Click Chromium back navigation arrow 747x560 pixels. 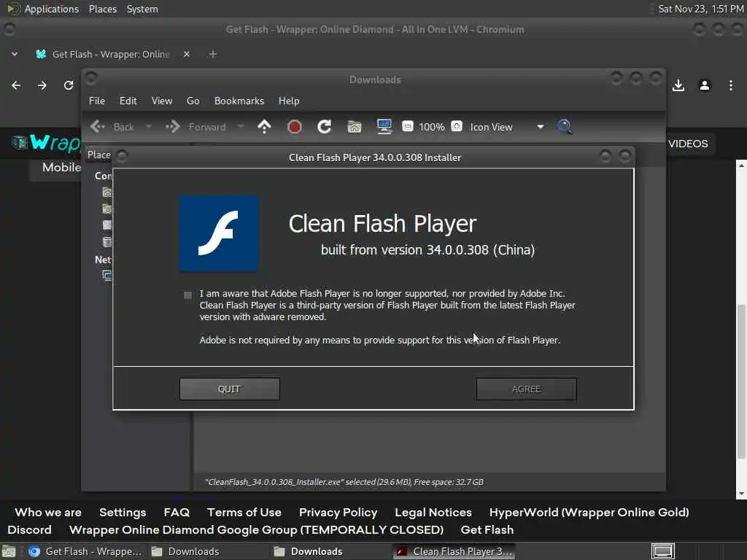point(16,85)
